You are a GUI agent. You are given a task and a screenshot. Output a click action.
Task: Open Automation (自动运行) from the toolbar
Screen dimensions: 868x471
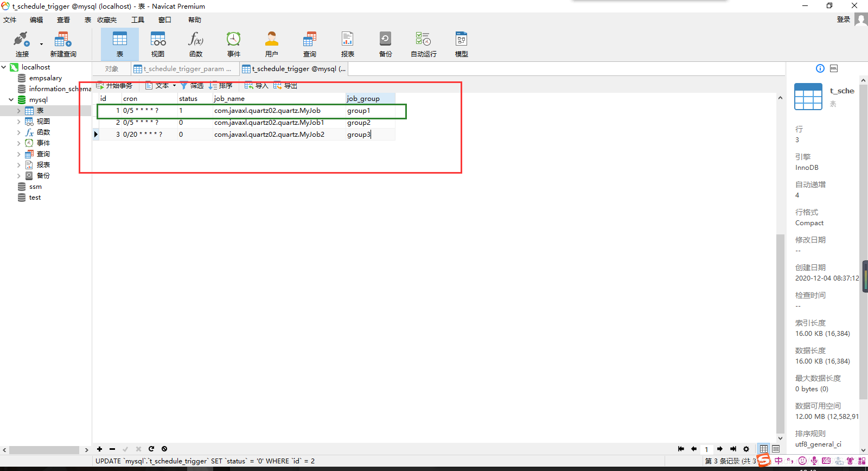point(424,44)
